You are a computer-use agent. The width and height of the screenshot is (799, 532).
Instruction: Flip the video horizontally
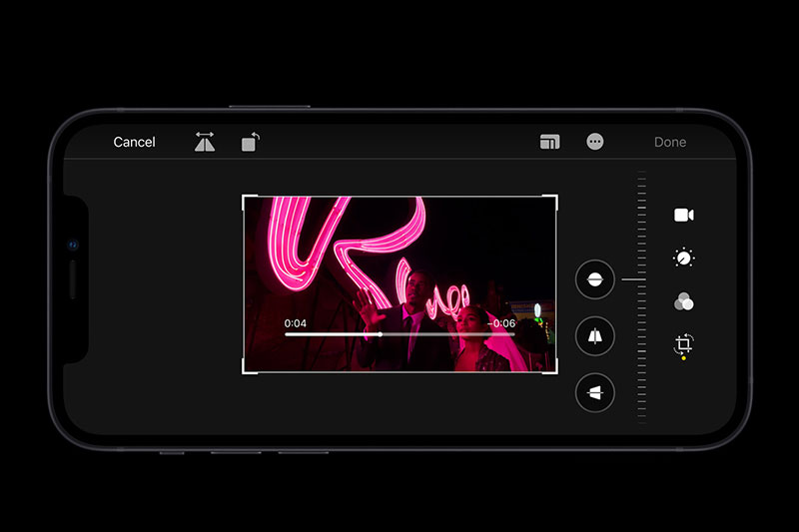pyautogui.click(x=205, y=142)
